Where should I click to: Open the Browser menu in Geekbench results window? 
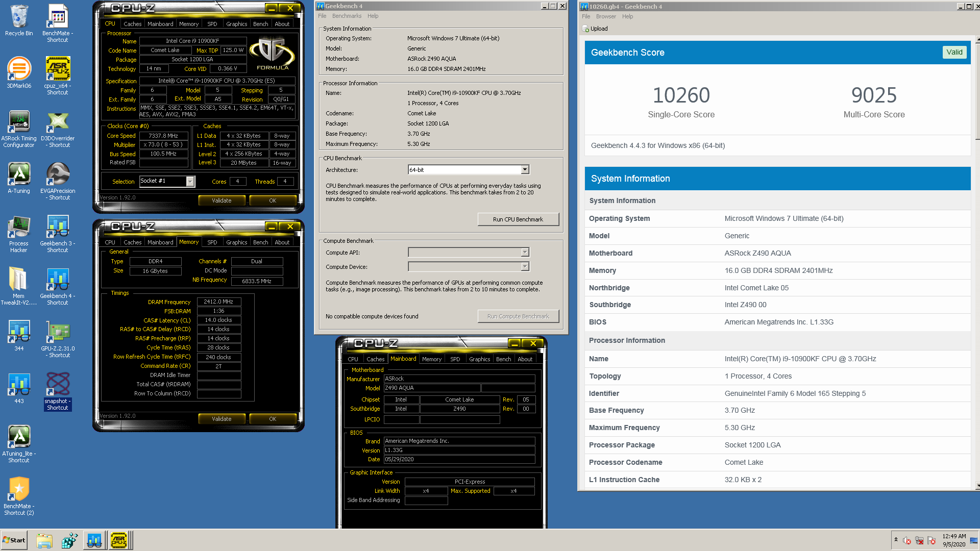point(606,16)
